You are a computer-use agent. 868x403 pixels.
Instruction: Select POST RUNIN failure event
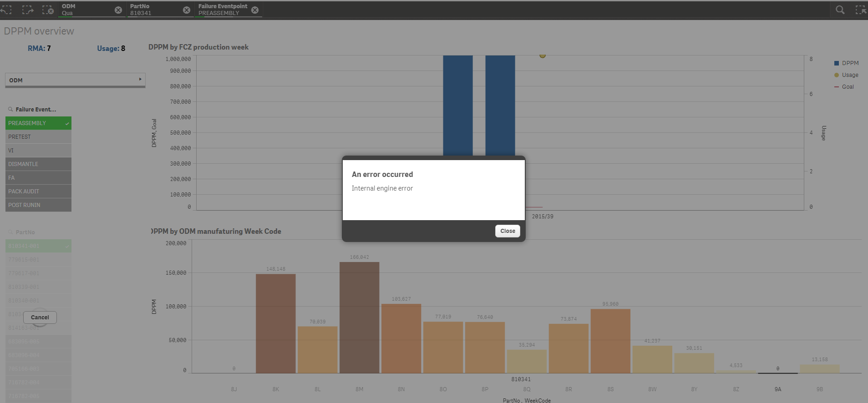coord(38,205)
